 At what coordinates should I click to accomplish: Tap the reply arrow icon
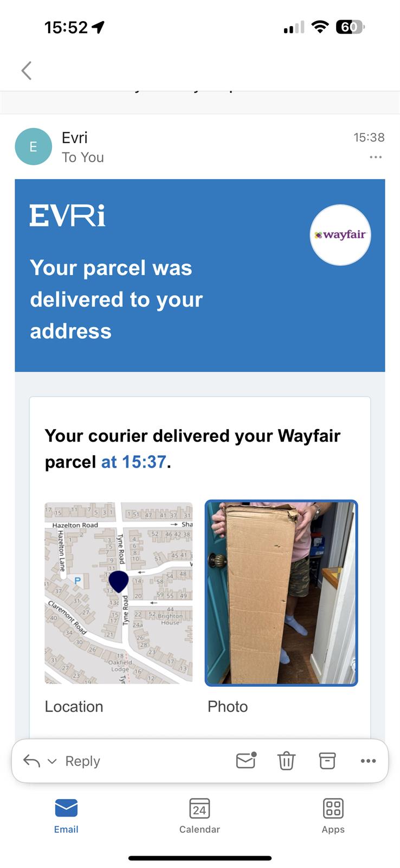tap(31, 761)
